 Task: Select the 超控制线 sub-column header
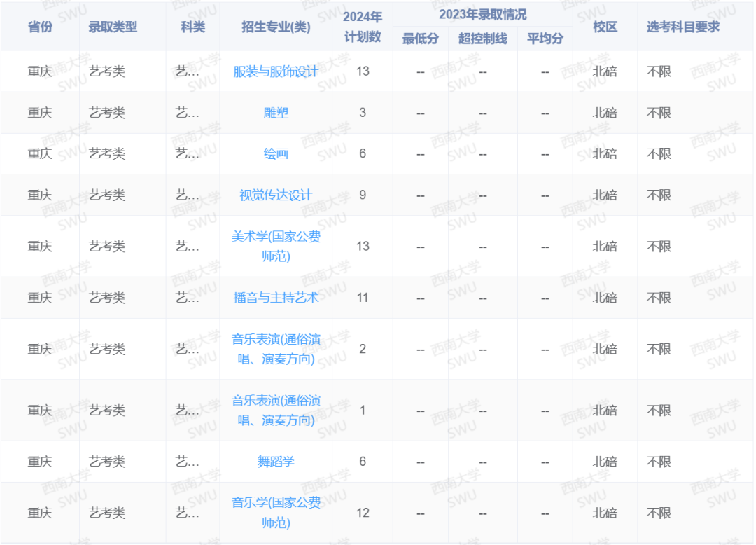pos(482,39)
